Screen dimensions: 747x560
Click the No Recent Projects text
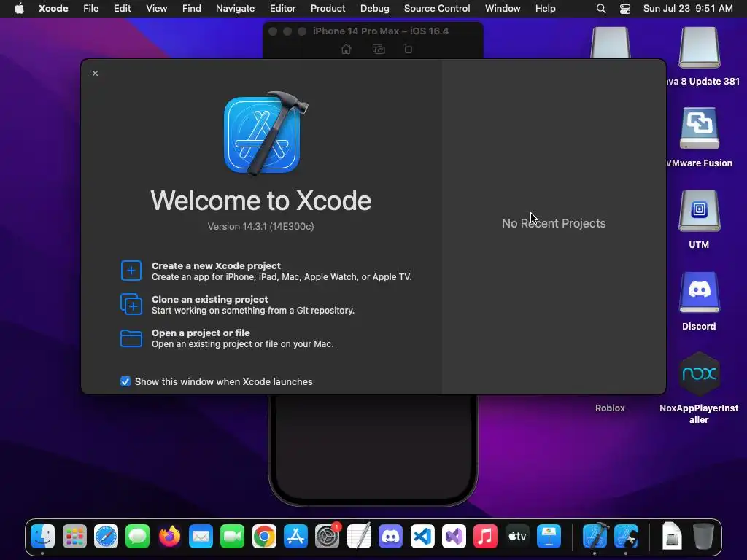coord(554,223)
